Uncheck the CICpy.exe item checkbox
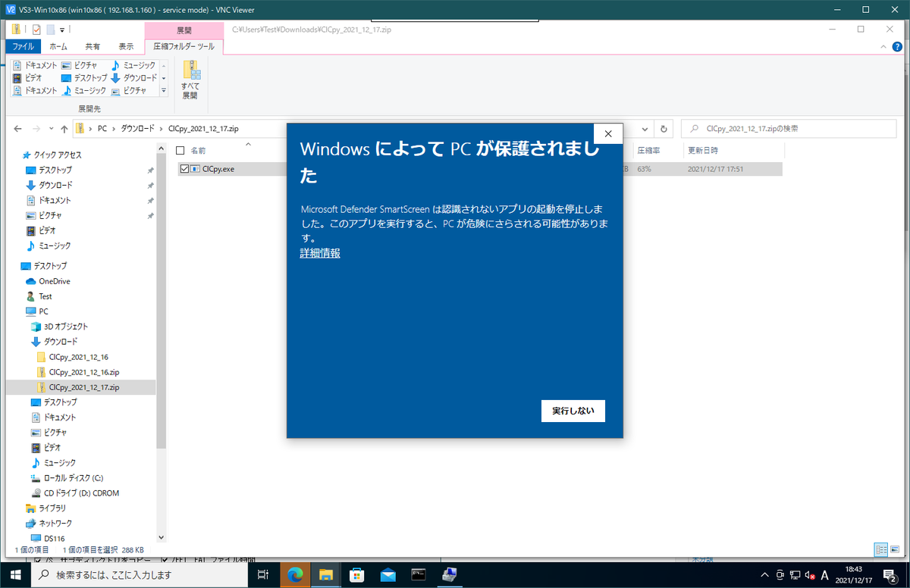Screen dimensions: 910x588 pos(184,169)
